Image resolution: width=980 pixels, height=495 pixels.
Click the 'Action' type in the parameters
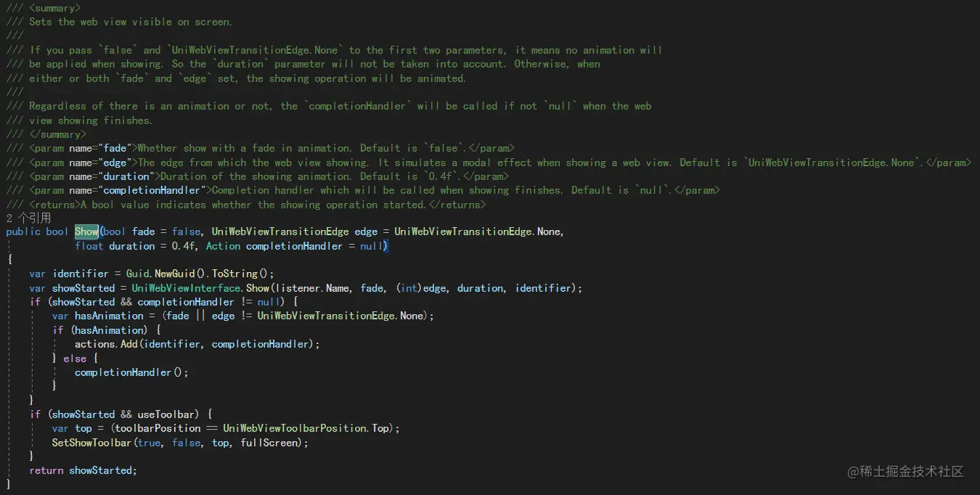coord(223,246)
